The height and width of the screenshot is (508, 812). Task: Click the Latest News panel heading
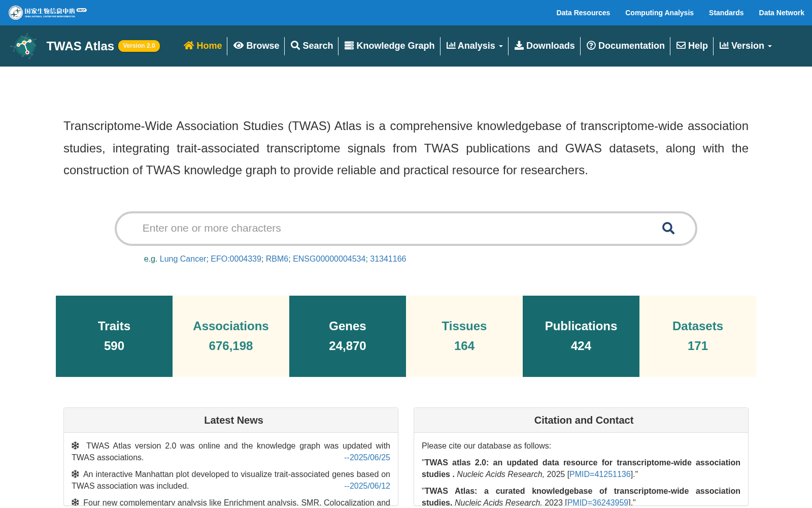(x=233, y=420)
